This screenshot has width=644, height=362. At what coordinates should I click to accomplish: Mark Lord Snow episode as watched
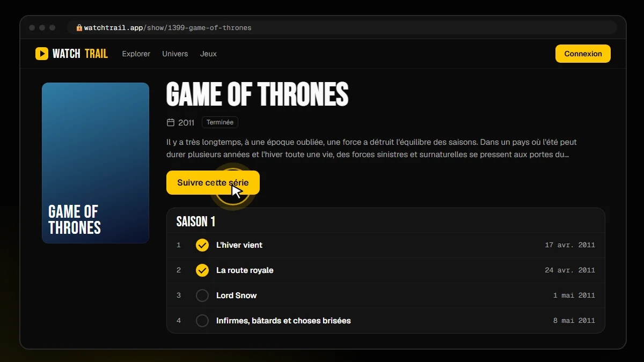202,295
